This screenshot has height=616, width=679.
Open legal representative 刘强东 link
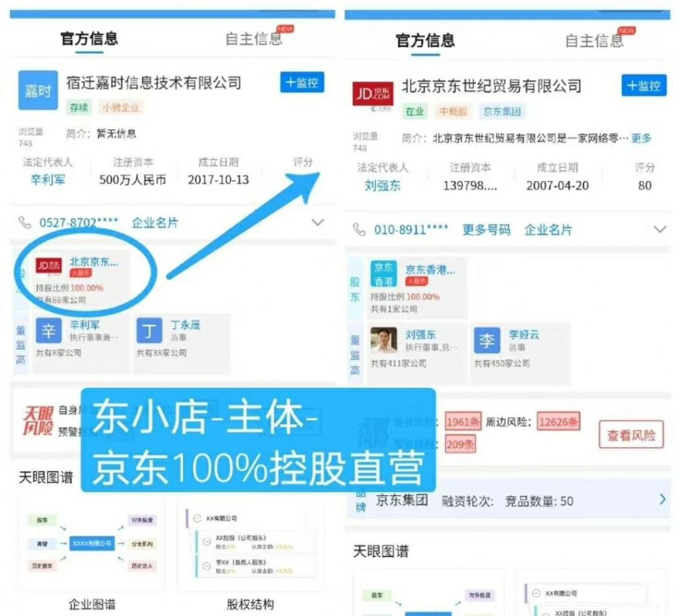pos(383,185)
